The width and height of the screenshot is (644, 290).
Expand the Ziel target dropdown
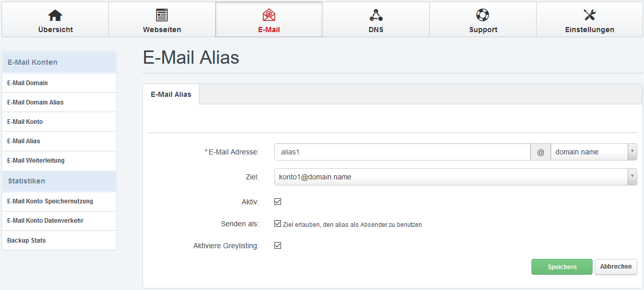pyautogui.click(x=455, y=177)
